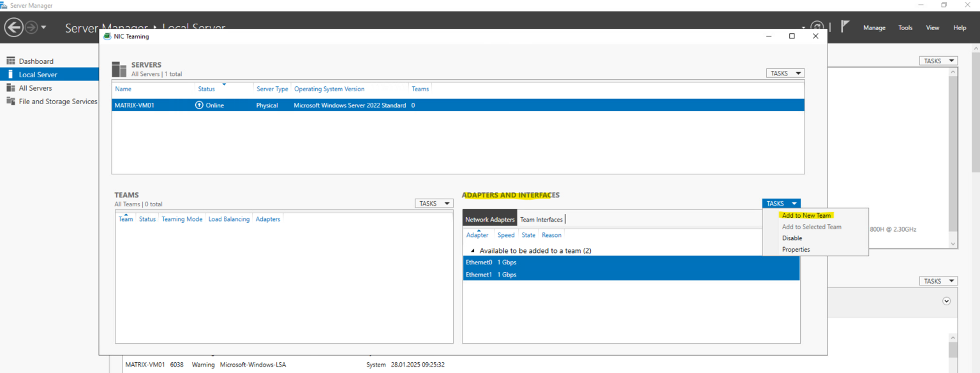The height and width of the screenshot is (373, 980).
Task: Switch to the Team Interfaces tab
Action: pos(541,218)
